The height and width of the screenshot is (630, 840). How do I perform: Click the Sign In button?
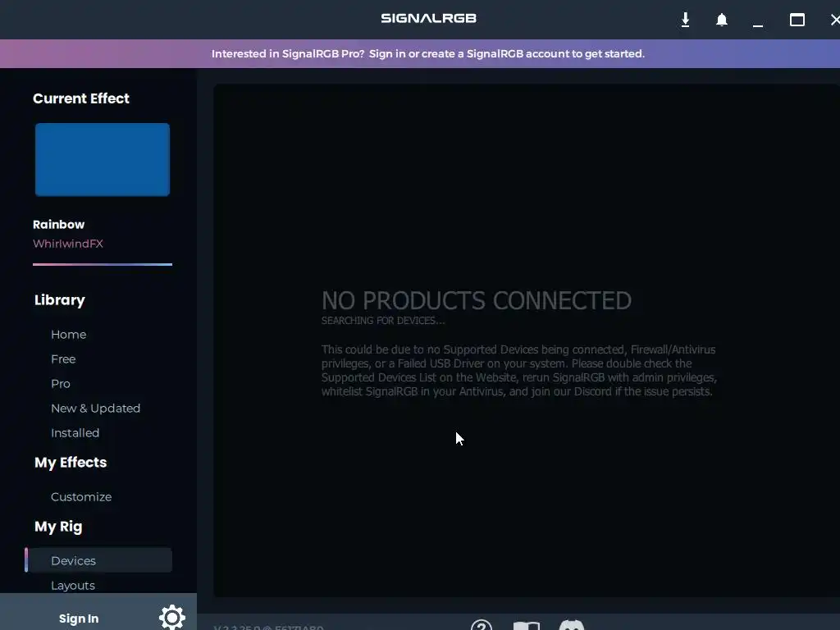pyautogui.click(x=79, y=619)
